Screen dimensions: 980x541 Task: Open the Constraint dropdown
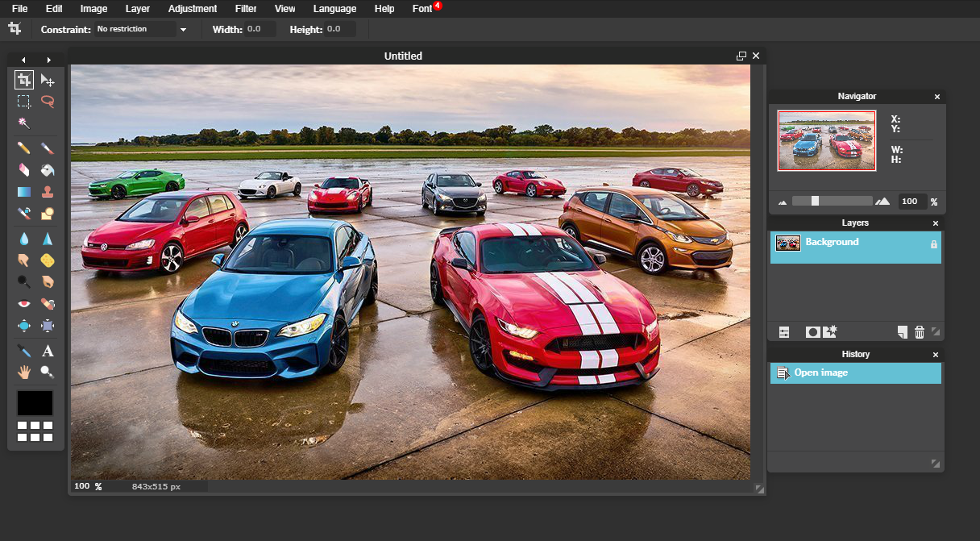[x=183, y=30]
